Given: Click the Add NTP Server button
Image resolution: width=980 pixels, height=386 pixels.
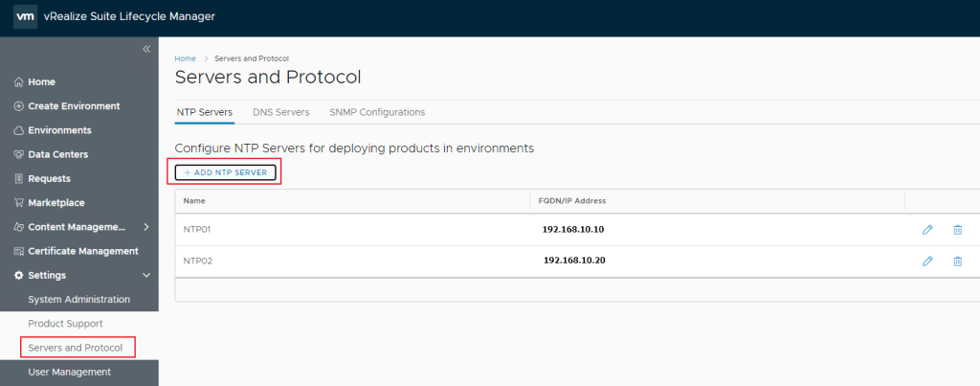Looking at the screenshot, I should click(226, 172).
